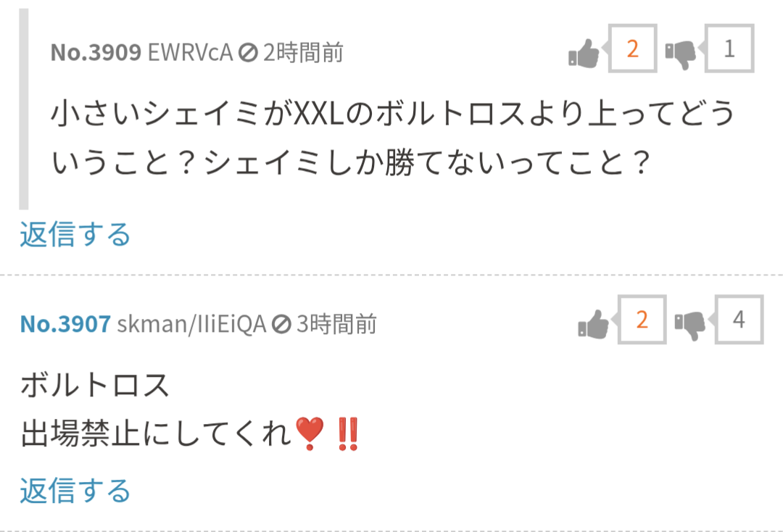This screenshot has height=532, width=783.
Task: Click the No.3909 comment number
Action: tap(96, 52)
